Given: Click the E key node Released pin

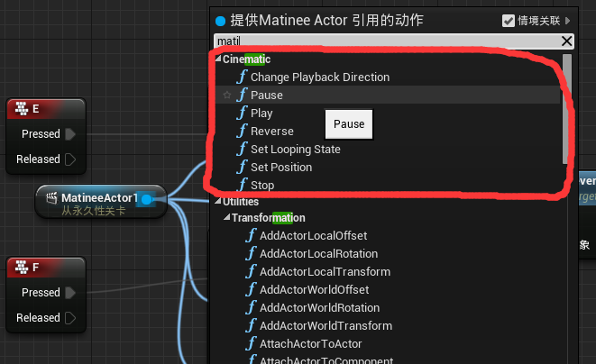Looking at the screenshot, I should point(70,159).
